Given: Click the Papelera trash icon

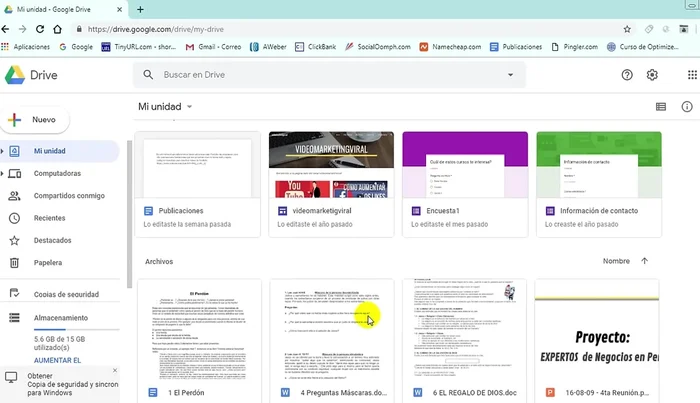Looking at the screenshot, I should click(14, 263).
